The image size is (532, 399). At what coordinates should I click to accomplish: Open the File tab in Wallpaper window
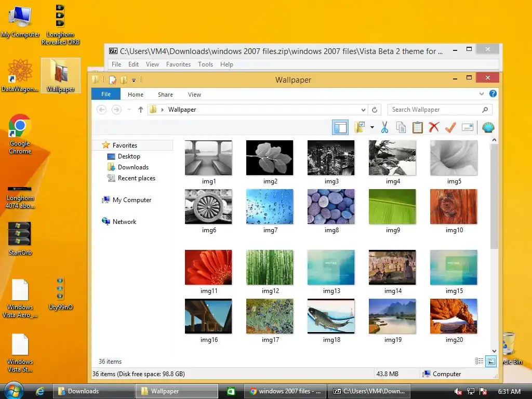(106, 94)
